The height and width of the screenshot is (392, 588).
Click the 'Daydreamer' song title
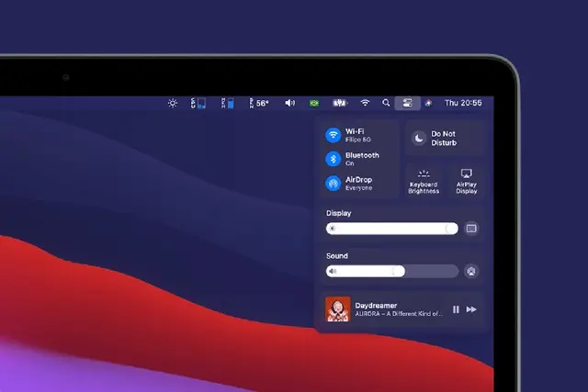point(376,306)
